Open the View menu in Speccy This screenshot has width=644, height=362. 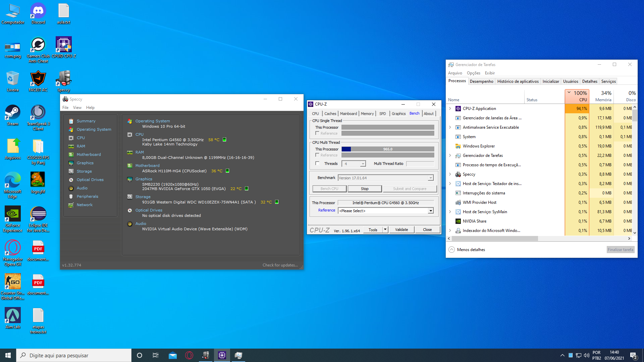(x=77, y=108)
